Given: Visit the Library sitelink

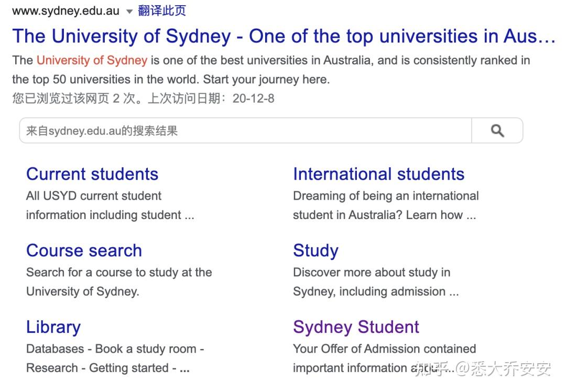Looking at the screenshot, I should click(53, 327).
